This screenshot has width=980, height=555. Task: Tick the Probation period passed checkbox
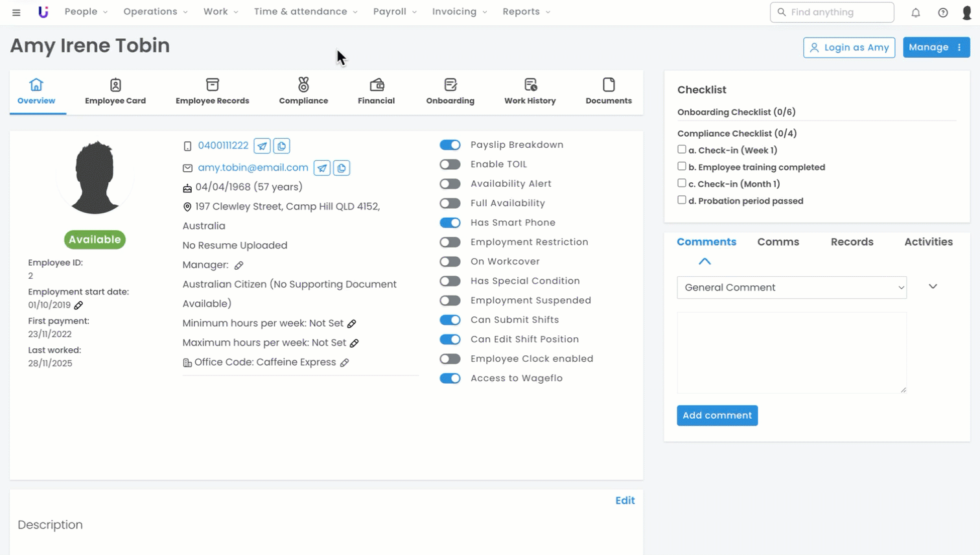point(682,200)
